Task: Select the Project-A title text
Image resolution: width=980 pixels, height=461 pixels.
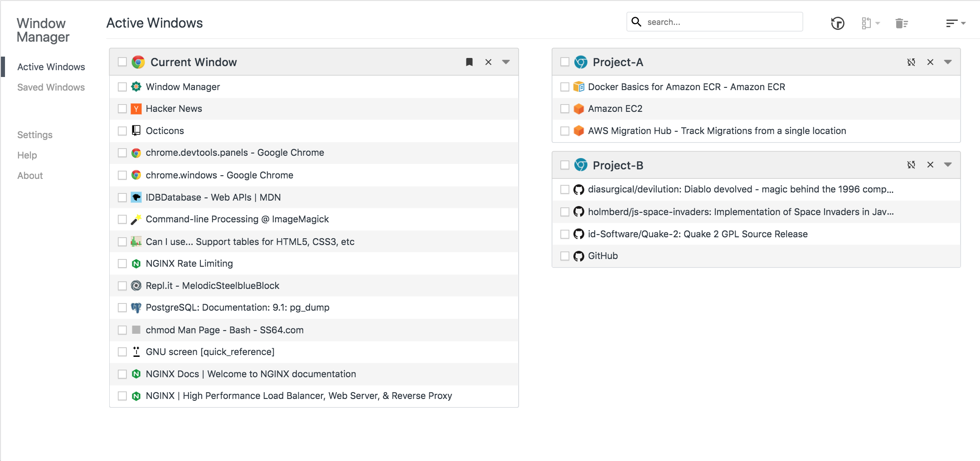Action: (x=618, y=62)
